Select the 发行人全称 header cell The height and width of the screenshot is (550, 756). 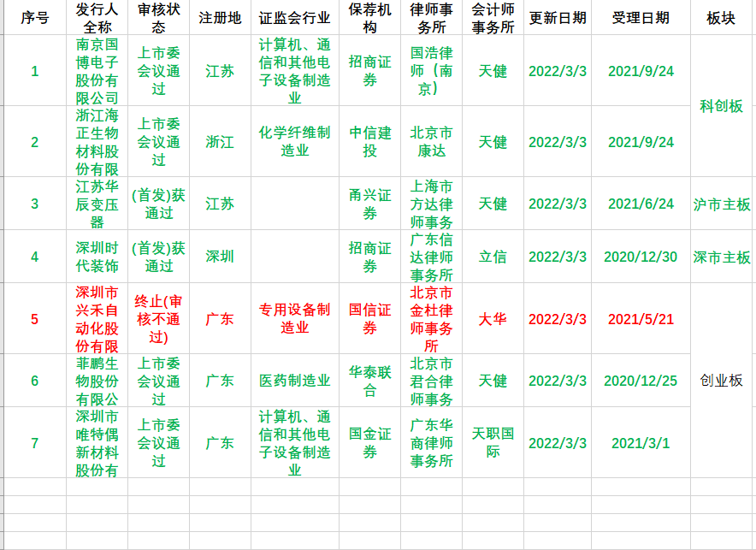[x=97, y=18]
